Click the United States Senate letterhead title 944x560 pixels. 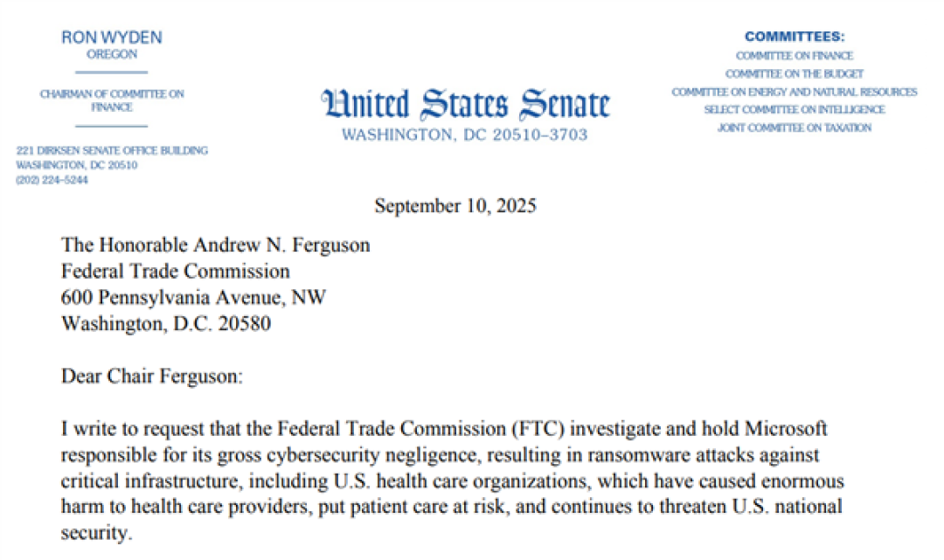click(x=465, y=103)
